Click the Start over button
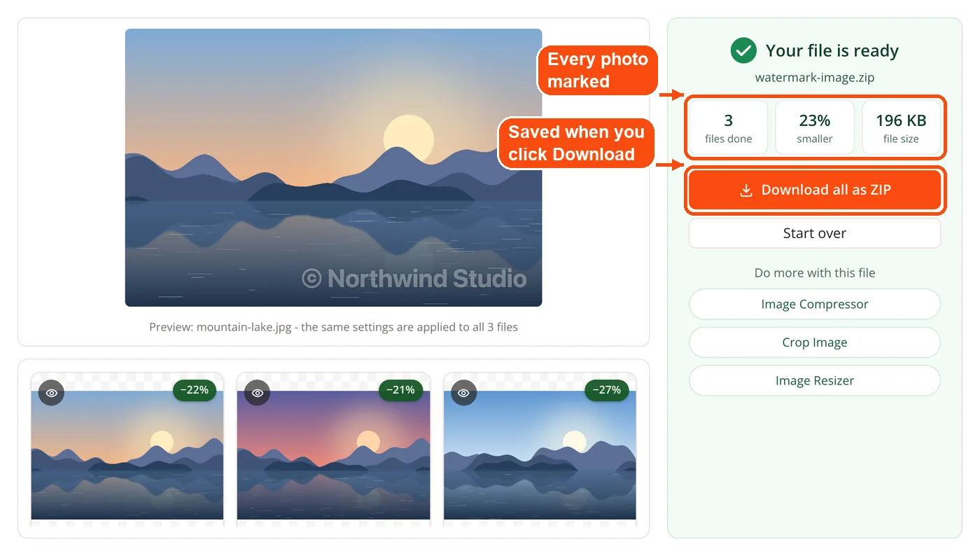This screenshot has width=980, height=556. point(815,233)
